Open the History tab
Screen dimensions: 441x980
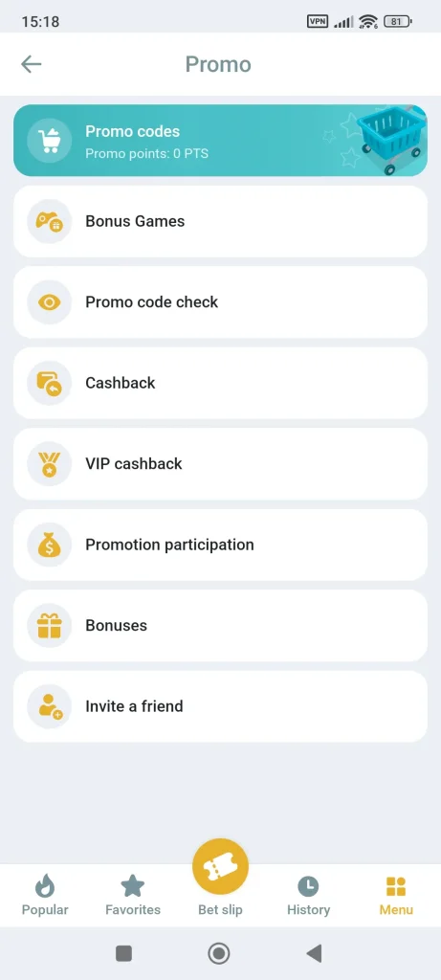coord(308,895)
